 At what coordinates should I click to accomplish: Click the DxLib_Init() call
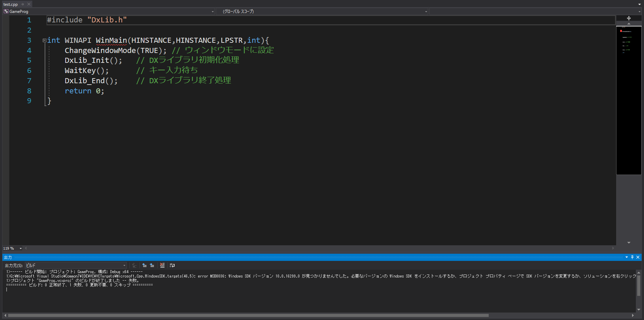[x=93, y=60]
